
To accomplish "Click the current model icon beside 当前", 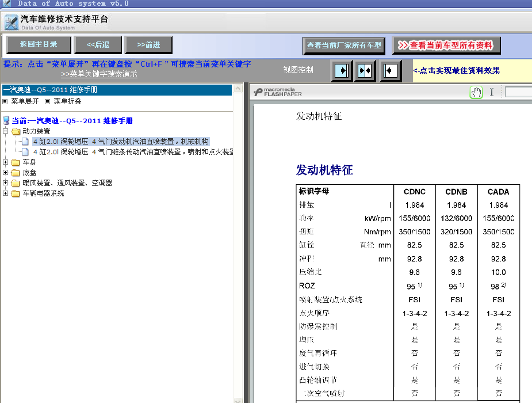I will (6, 120).
